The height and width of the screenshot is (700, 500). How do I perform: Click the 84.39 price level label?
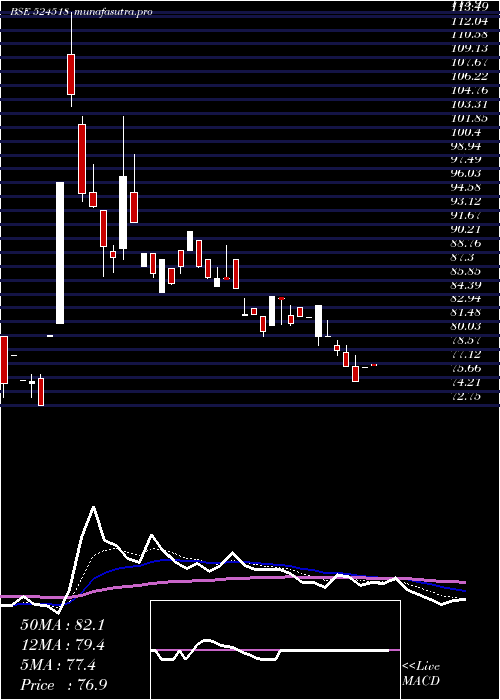[x=467, y=285]
